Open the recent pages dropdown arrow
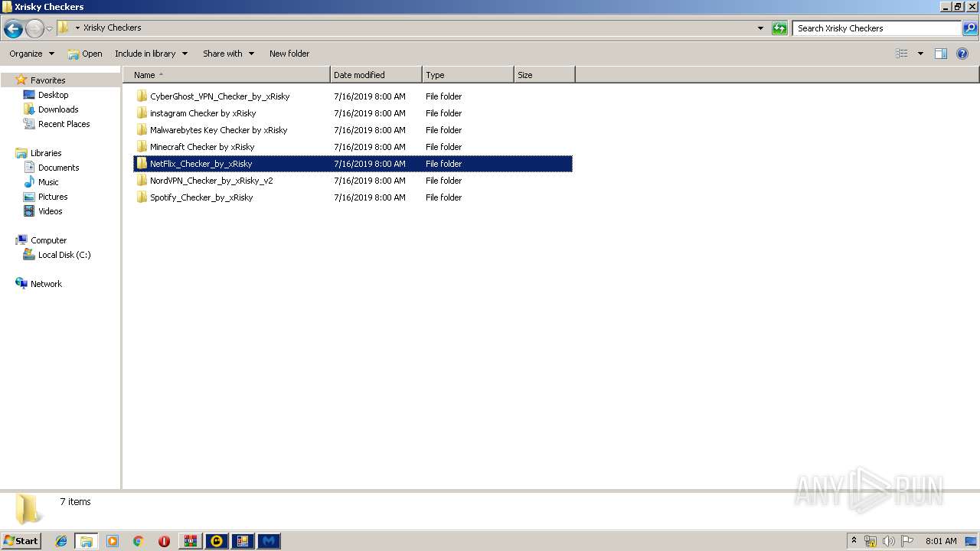980x551 pixels. 50,29
